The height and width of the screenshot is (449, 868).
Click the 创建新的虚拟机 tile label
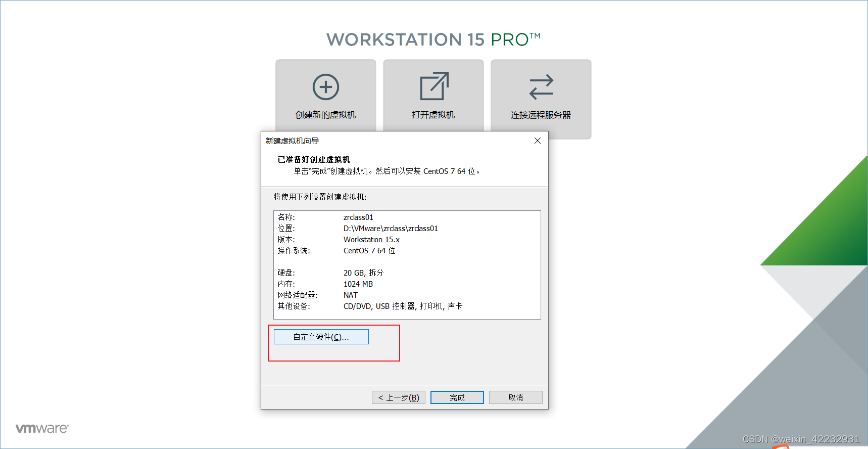(x=326, y=115)
